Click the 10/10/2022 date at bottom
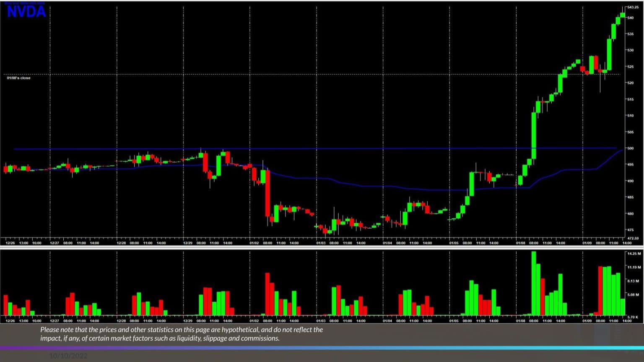The image size is (644, 362). 68,355
